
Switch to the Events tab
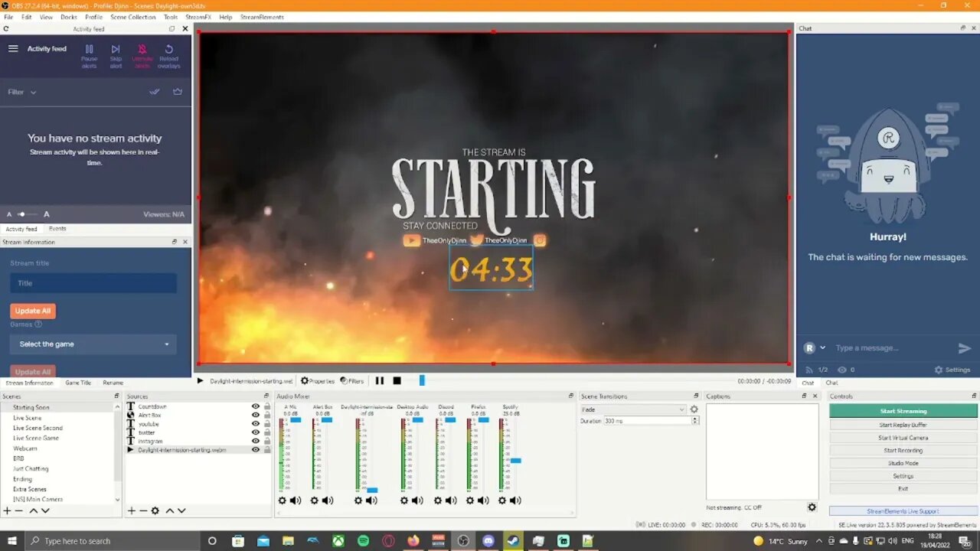(x=57, y=229)
